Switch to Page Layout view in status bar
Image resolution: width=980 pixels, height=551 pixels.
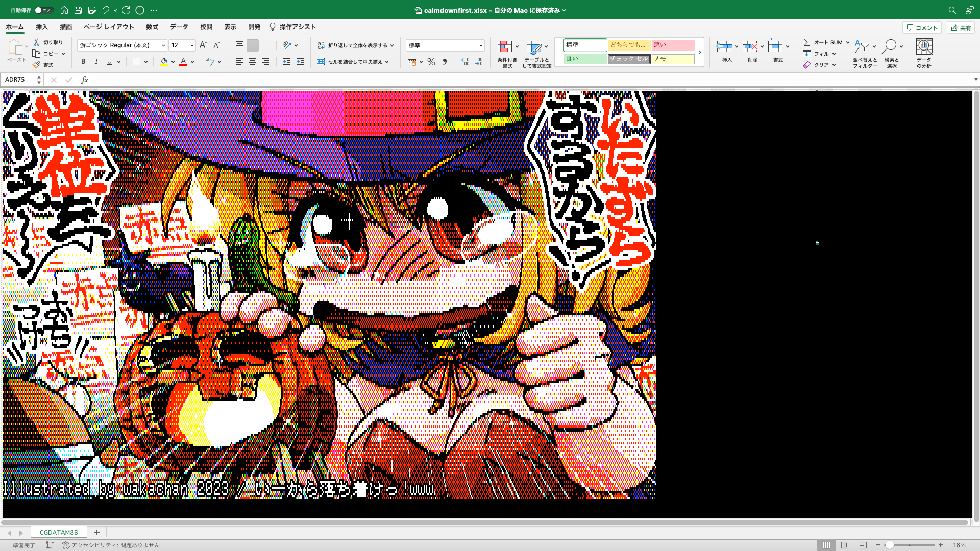click(x=845, y=545)
